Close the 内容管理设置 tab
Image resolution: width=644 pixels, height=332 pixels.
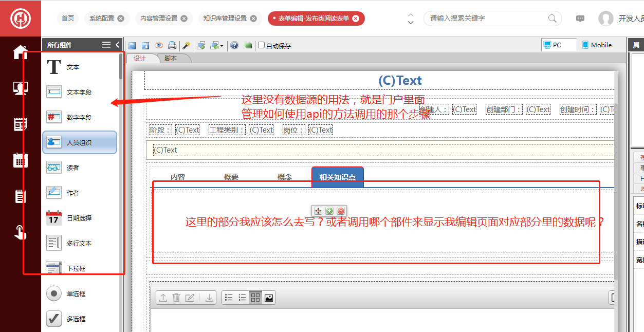click(x=184, y=19)
